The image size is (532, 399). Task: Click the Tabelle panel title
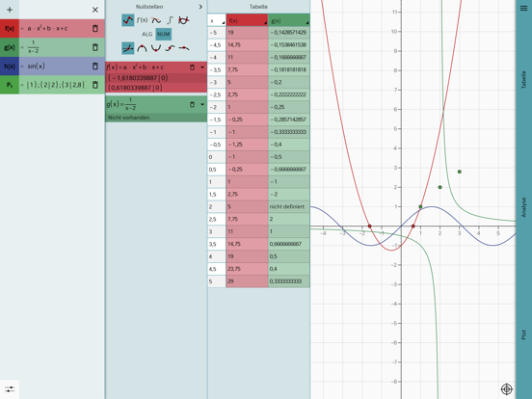pos(258,7)
